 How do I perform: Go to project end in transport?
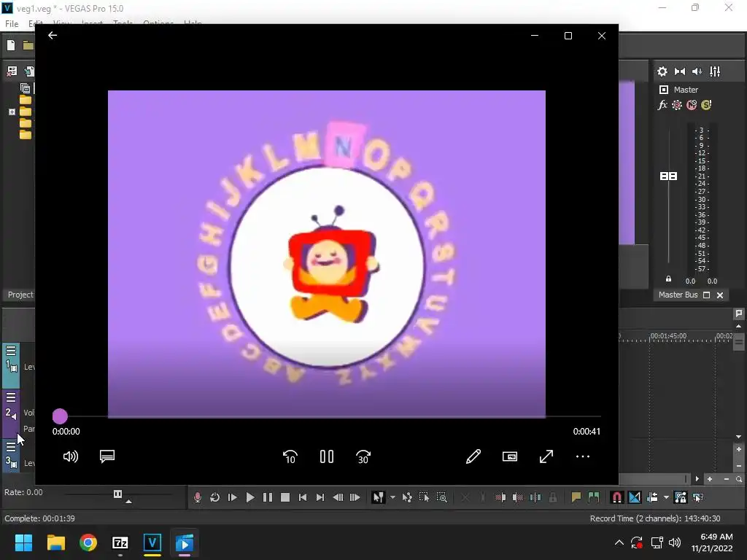[320, 497]
